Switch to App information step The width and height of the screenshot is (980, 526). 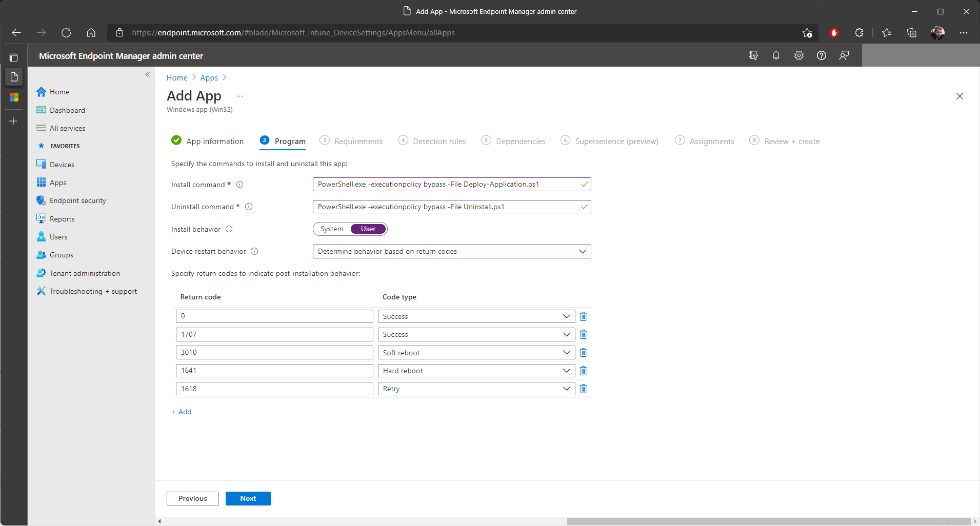point(208,141)
